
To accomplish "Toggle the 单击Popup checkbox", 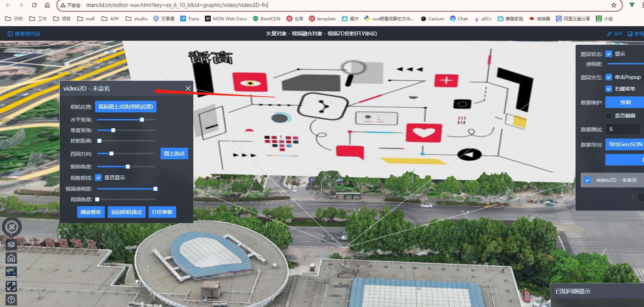I will click(x=609, y=77).
